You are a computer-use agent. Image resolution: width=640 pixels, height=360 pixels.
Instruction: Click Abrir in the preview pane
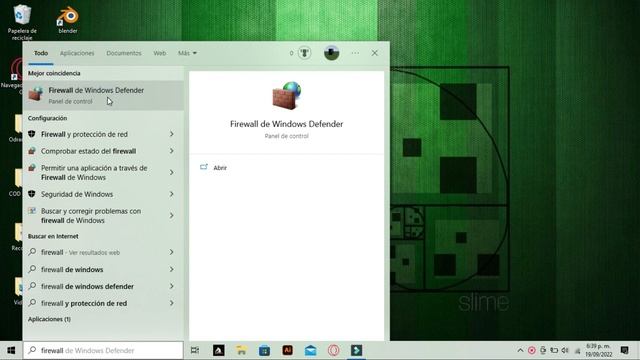tap(220, 168)
